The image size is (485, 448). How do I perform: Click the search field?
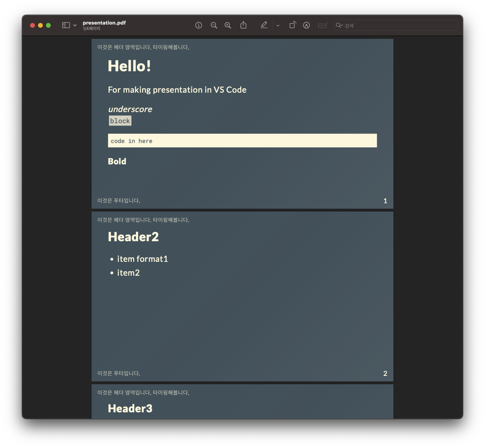[x=396, y=25]
